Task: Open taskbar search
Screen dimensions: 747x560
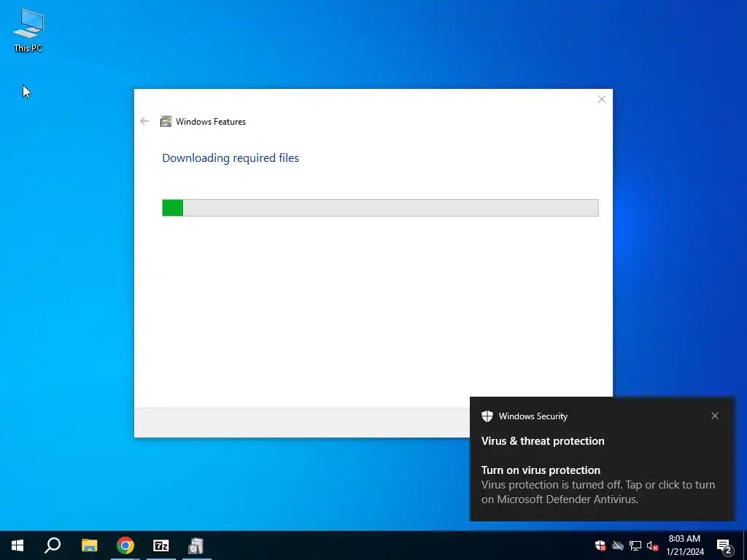Action: click(53, 545)
